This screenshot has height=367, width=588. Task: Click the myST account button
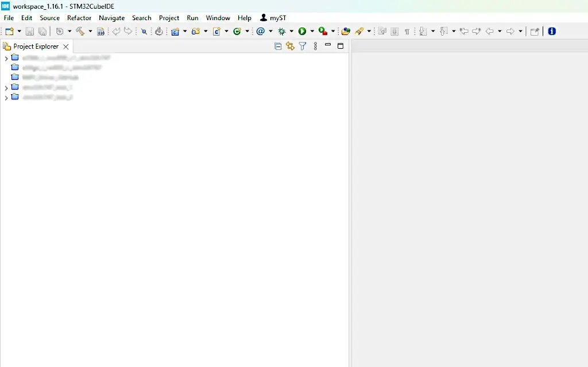273,18
